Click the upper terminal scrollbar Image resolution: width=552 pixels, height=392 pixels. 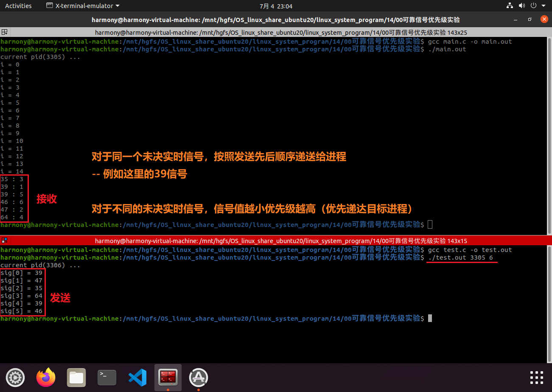coord(550,135)
